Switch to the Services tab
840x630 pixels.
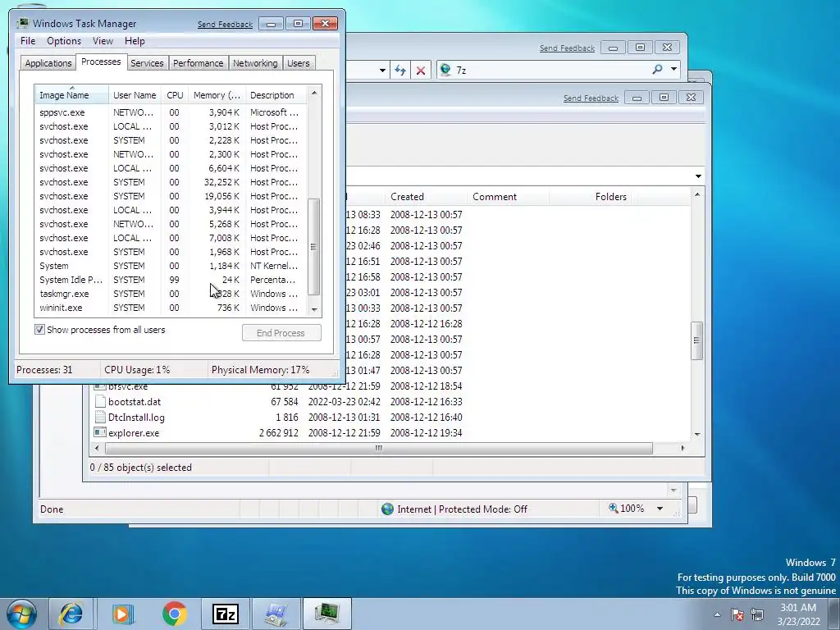[x=147, y=63]
